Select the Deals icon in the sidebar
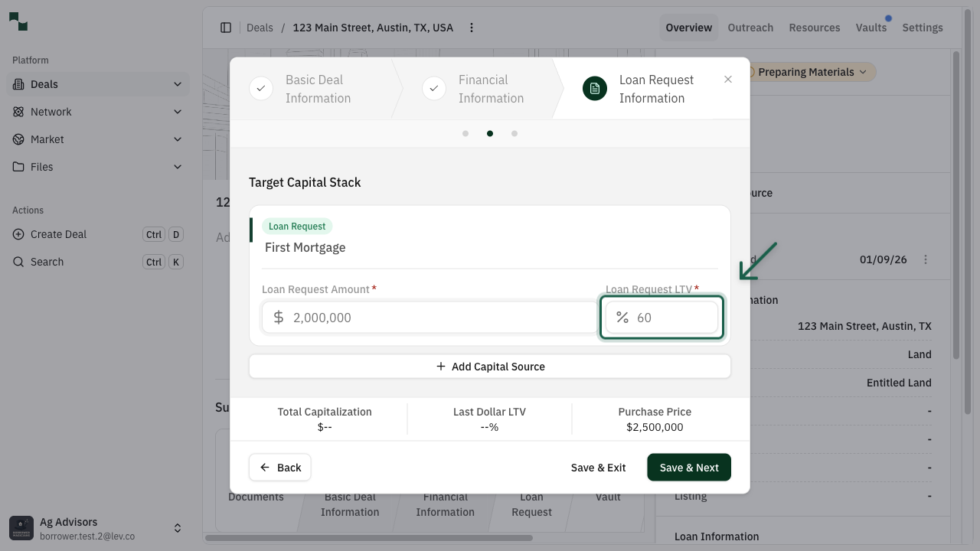The image size is (980, 551). (x=17, y=84)
